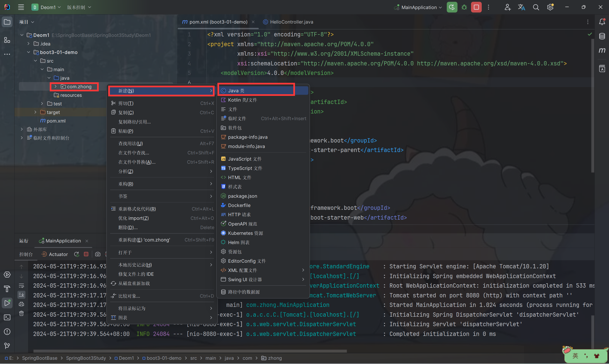Open editor tab options three-dot menu
609x364 pixels.
coord(588,22)
